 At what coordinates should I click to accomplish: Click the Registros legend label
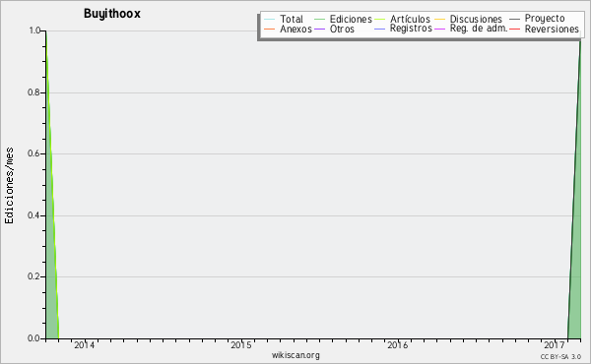point(411,29)
